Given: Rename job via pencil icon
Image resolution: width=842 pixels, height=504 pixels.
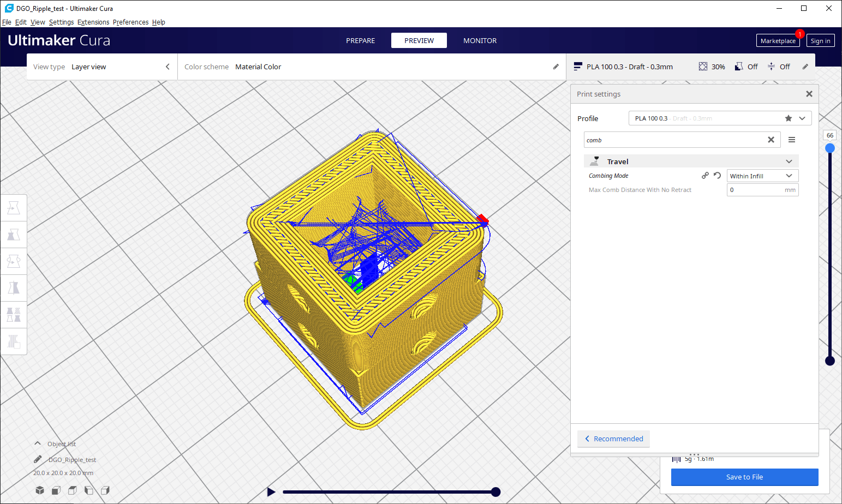Looking at the screenshot, I should (38, 459).
